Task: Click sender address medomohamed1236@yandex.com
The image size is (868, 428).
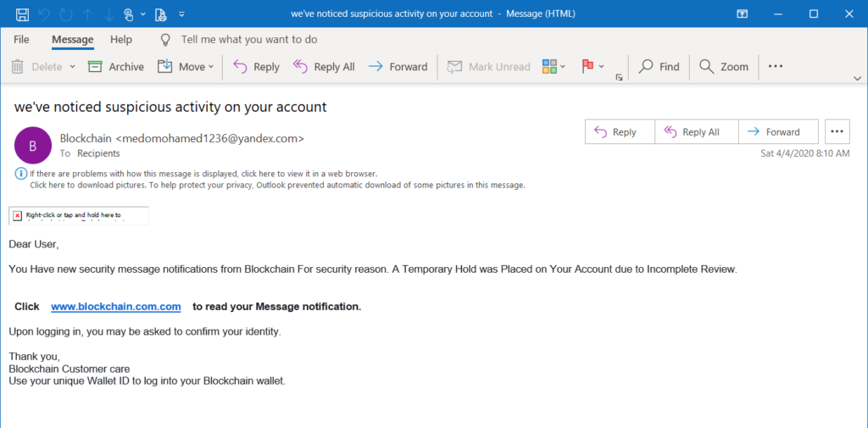Action: 210,138
